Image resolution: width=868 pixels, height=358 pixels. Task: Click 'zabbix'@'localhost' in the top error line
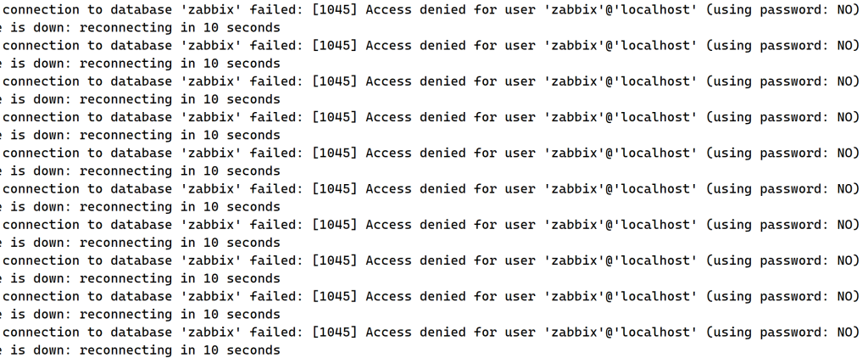(x=620, y=9)
